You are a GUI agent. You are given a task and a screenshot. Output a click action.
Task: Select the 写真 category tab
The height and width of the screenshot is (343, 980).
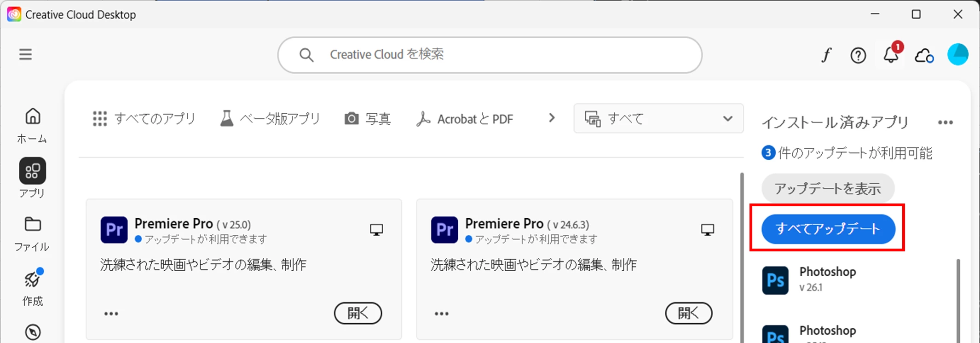tap(368, 119)
